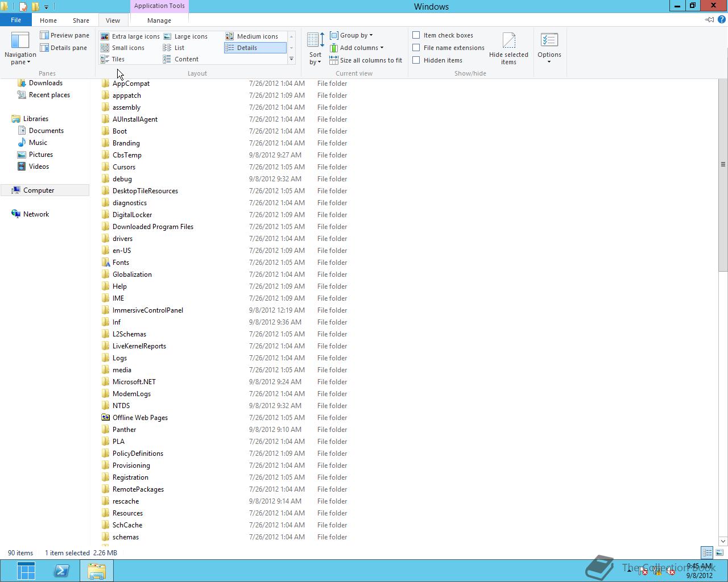Image resolution: width=728 pixels, height=582 pixels.
Task: Switch to Large icons layout
Action: (x=185, y=36)
